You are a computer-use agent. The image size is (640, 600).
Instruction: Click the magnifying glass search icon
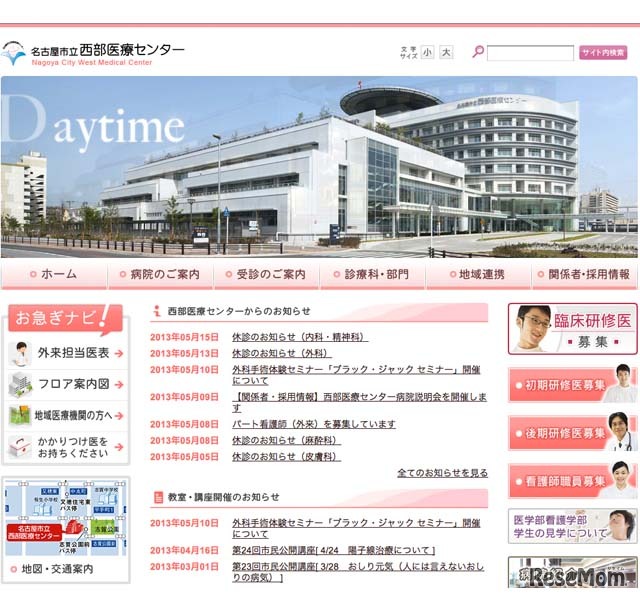477,52
